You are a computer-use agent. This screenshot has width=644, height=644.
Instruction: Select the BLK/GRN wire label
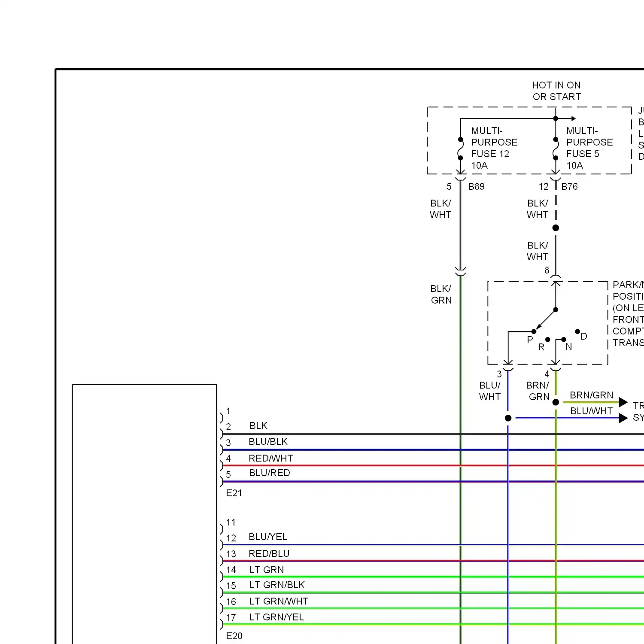pos(441,295)
